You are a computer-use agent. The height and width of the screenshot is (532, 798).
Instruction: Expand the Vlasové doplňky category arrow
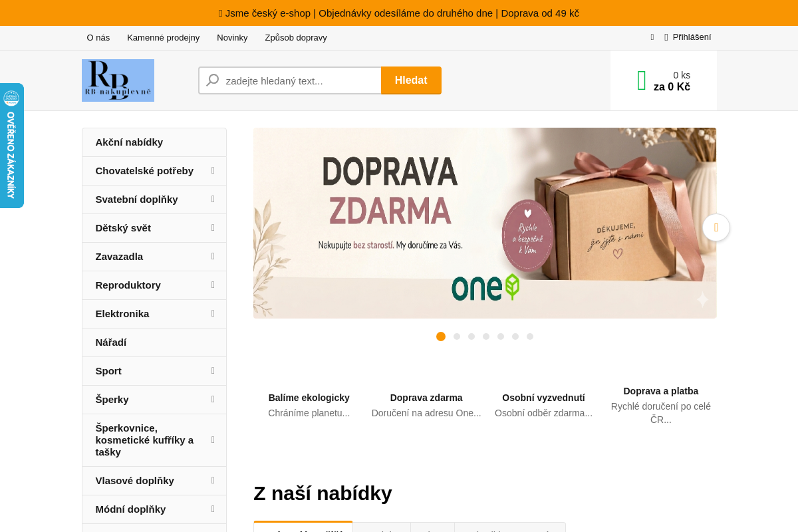coord(213,481)
